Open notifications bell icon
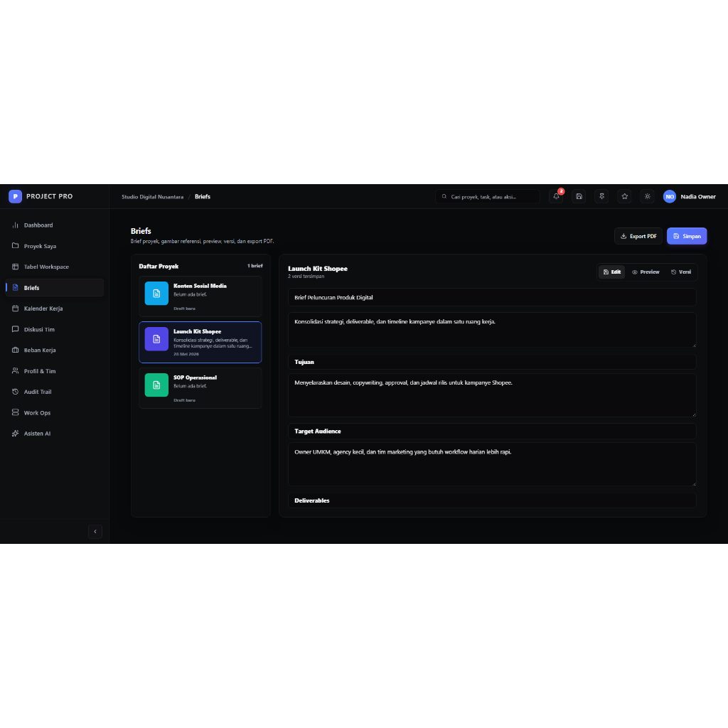Image resolution: width=728 pixels, height=728 pixels. (x=556, y=197)
